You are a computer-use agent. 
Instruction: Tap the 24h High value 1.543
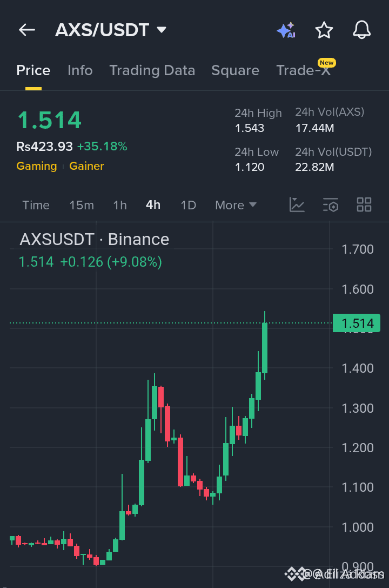pos(250,128)
